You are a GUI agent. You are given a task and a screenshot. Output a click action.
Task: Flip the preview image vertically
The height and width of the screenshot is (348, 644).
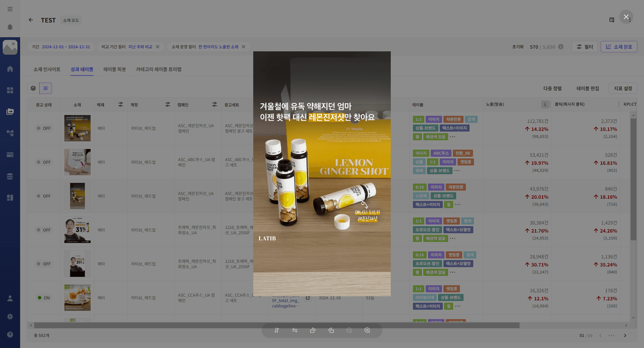tap(277, 331)
